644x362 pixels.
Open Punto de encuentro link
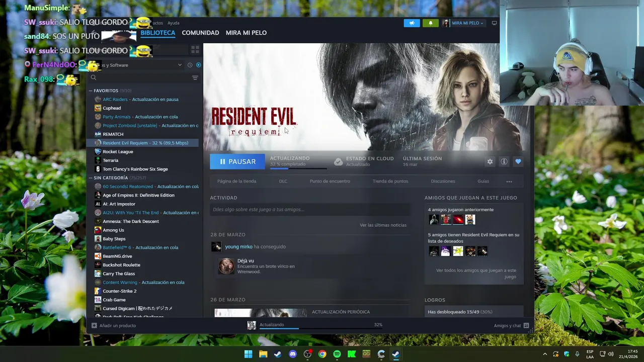pyautogui.click(x=330, y=181)
